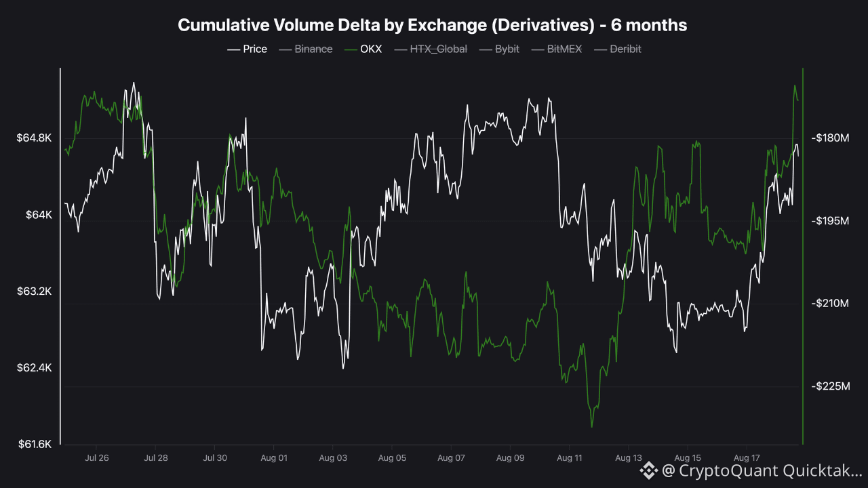
Task: Turn on the BitMEX legend entry
Action: point(557,49)
